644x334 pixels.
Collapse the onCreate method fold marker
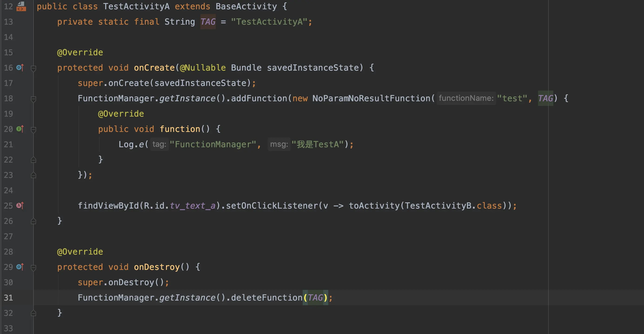click(x=33, y=68)
